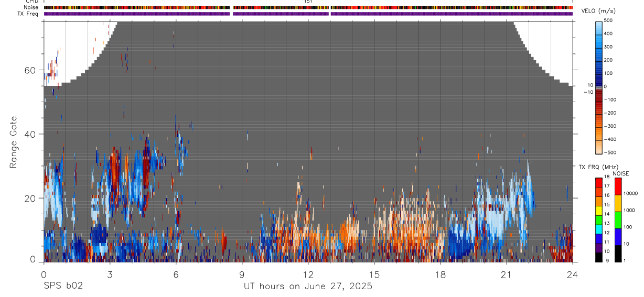This screenshot has height=297, width=644.
Task: Click the '10000' noise legend label
Action: point(631,193)
